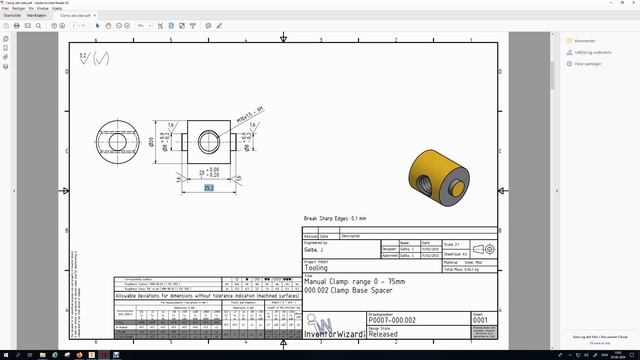
Task: Expand the left navigation pane arrow
Action: click(x=14, y=191)
